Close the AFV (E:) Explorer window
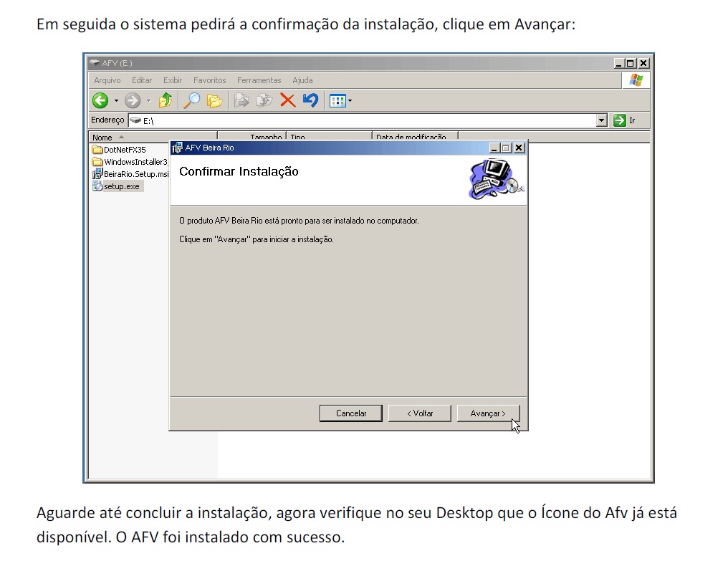The height and width of the screenshot is (561, 728). (x=643, y=63)
